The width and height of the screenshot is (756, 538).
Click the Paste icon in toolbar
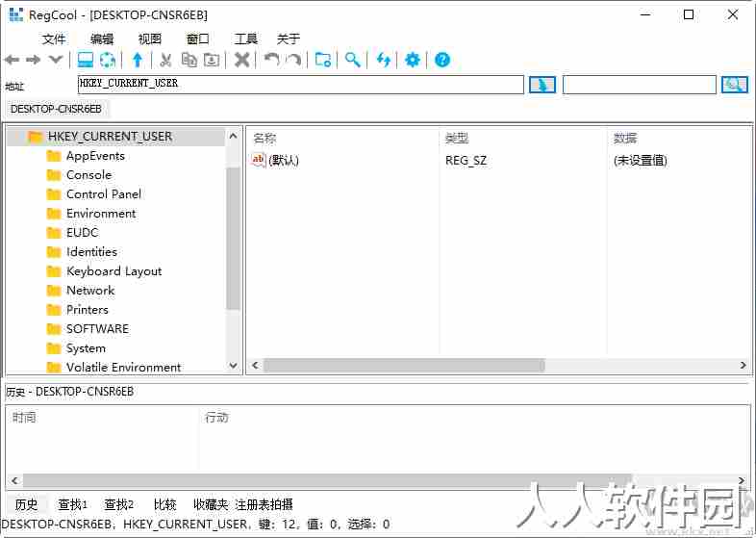[x=212, y=60]
